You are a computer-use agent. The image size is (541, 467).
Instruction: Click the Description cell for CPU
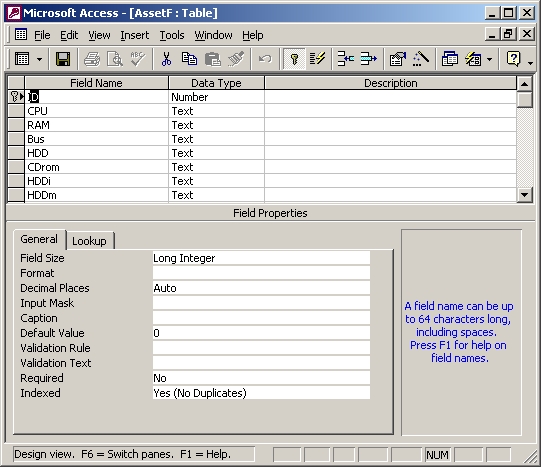click(x=391, y=111)
